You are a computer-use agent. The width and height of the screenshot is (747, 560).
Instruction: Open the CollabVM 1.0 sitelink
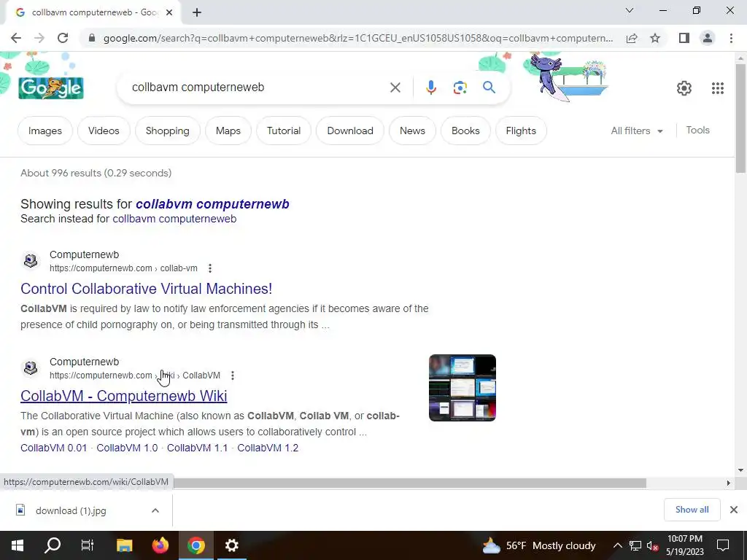[127, 448]
